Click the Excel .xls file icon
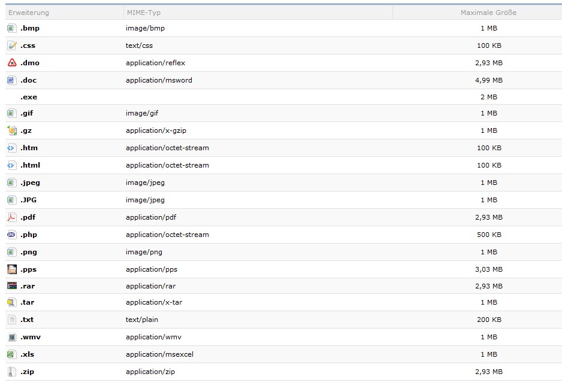Image resolution: width=562 pixels, height=392 pixels. coord(11,354)
